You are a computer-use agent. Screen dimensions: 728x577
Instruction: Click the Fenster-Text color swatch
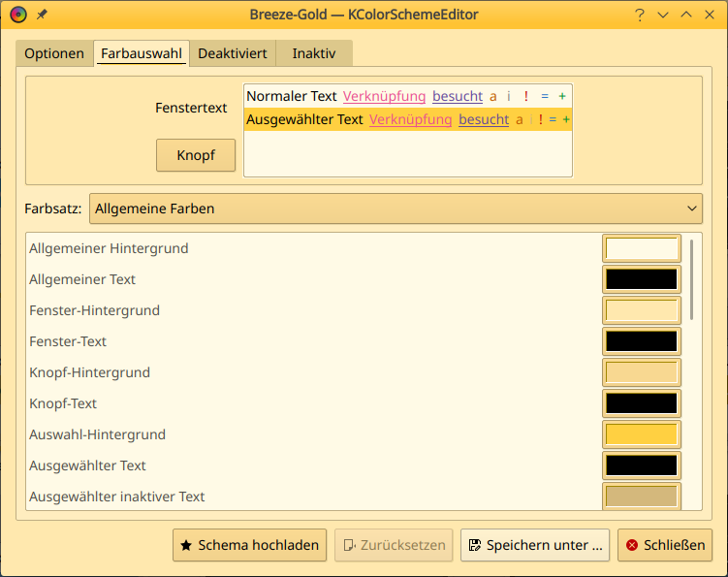(x=642, y=341)
